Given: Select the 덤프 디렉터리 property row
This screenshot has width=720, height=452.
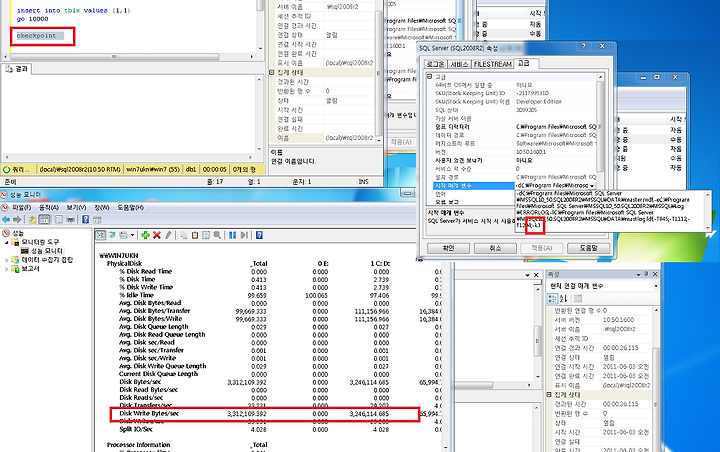Looking at the screenshot, I should coord(514,127).
